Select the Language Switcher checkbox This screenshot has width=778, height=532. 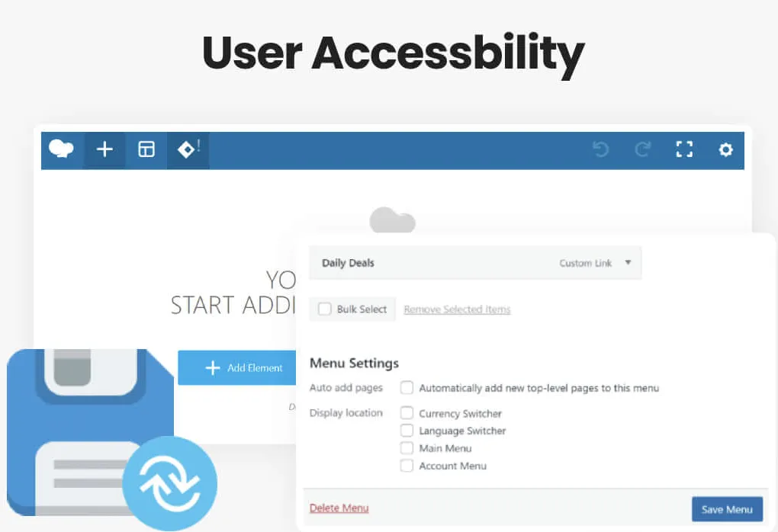pyautogui.click(x=407, y=431)
